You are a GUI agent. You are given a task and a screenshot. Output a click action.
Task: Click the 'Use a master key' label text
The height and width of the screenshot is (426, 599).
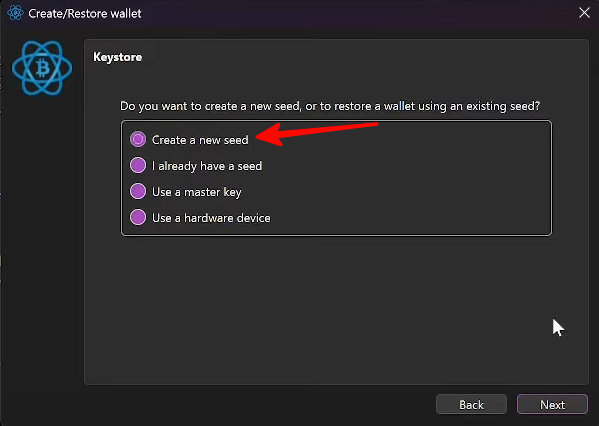pos(197,192)
